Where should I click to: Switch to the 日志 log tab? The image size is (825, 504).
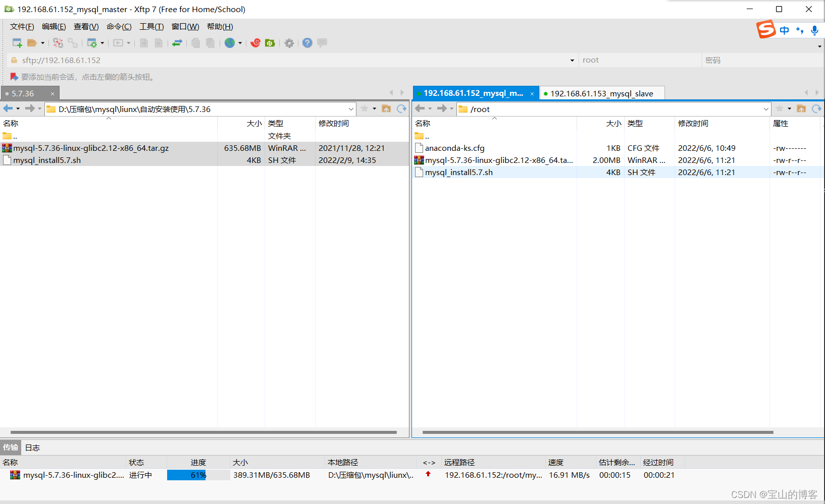32,447
